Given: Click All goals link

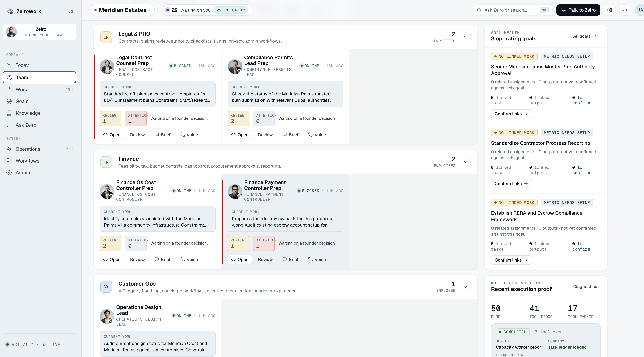Looking at the screenshot, I should tap(585, 36).
